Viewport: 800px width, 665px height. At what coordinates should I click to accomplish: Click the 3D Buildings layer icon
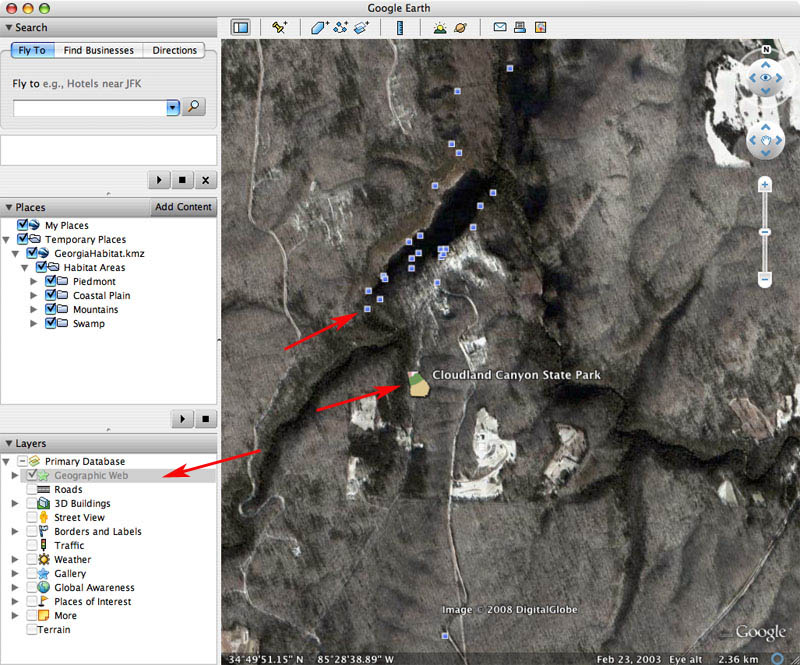coord(44,503)
